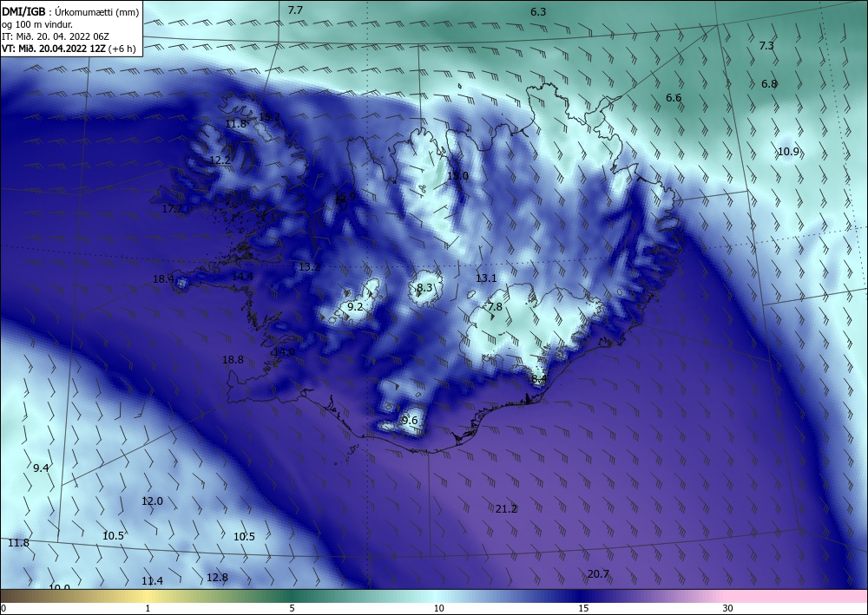Click the 12.2 map value

click(220, 160)
